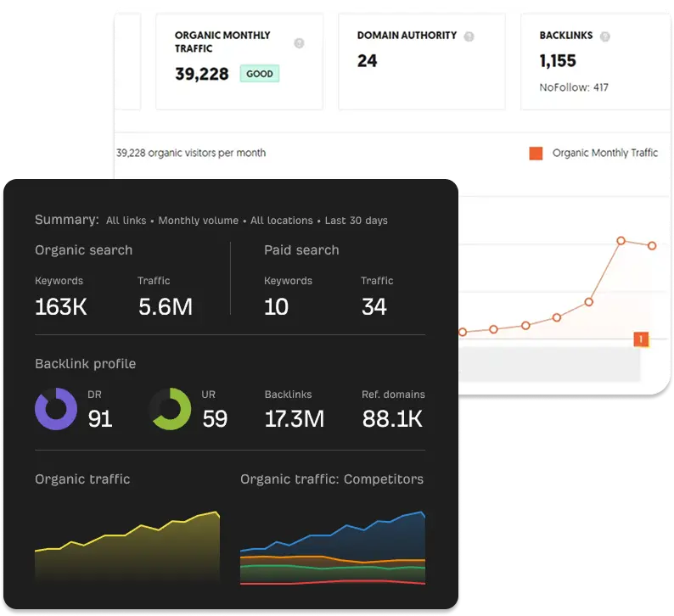Select the All links summary filter
The image size is (674, 616).
click(126, 221)
